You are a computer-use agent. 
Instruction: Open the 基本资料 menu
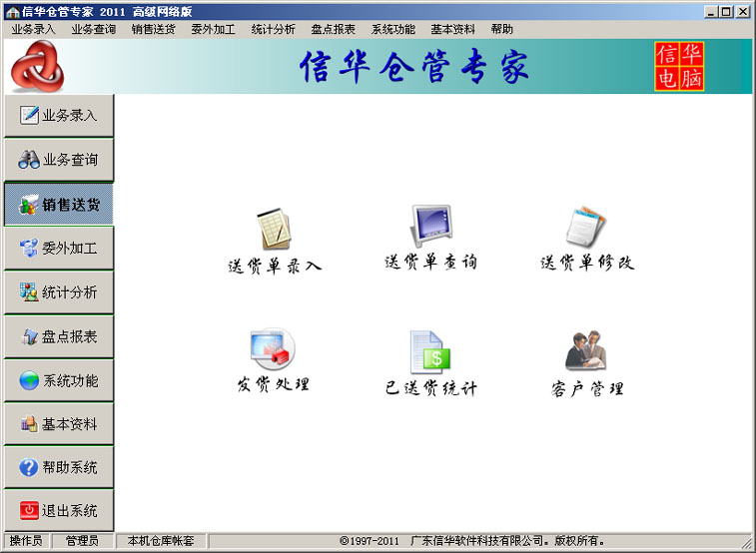point(452,29)
